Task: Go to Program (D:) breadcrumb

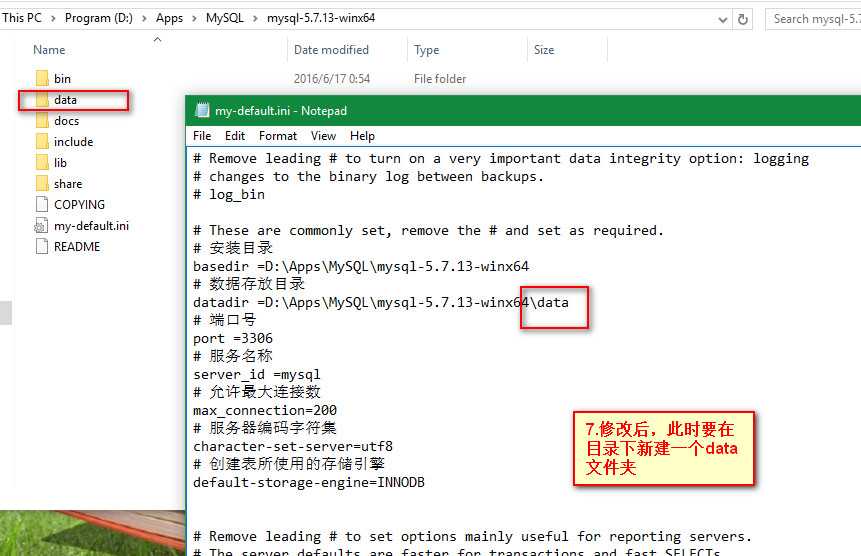Action: 99,18
